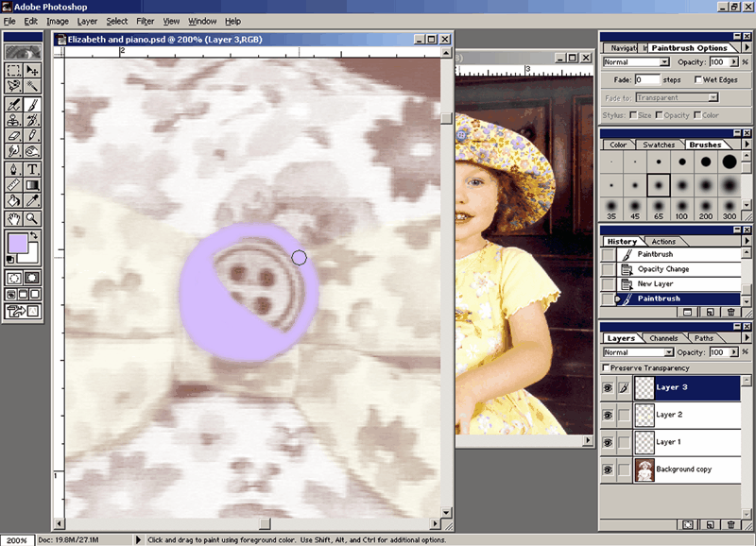The image size is (756, 546).
Task: Enable the Wet Edges checkbox
Action: (x=697, y=80)
